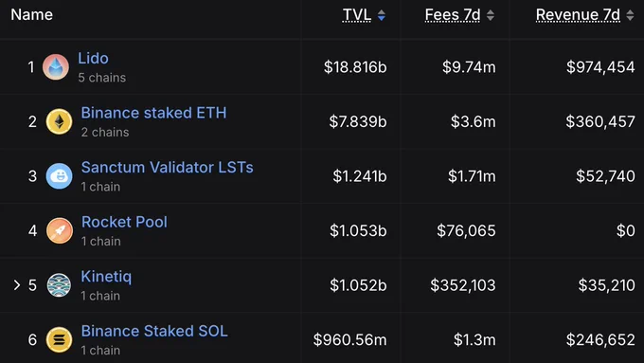644x363 pixels.
Task: Click the Fees 7d column header label
Action: coord(453,15)
